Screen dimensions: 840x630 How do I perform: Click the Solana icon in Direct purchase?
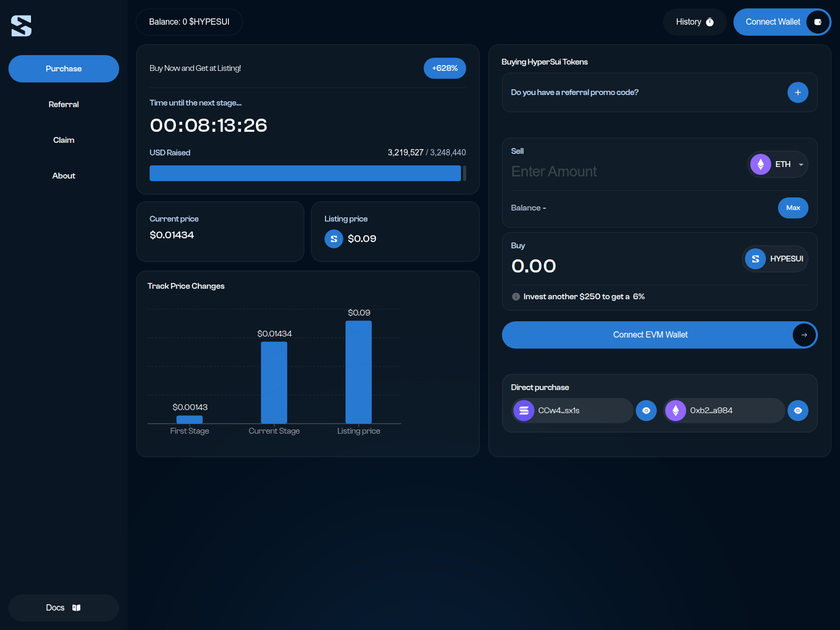(524, 411)
